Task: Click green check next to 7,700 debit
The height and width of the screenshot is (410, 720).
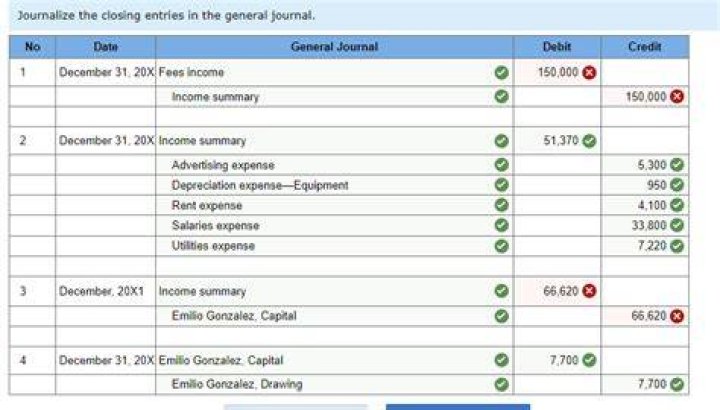Action: pyautogui.click(x=589, y=360)
